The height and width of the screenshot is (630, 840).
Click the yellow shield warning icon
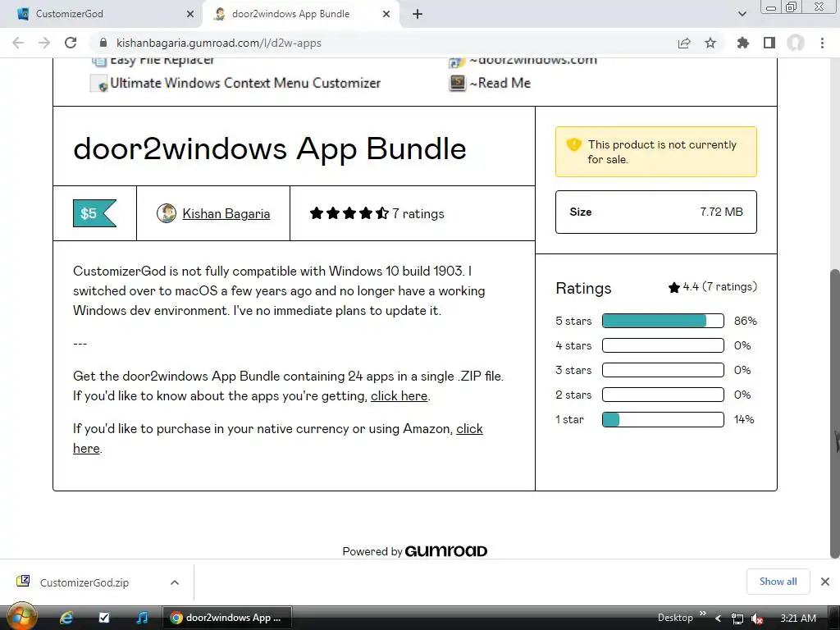(573, 144)
